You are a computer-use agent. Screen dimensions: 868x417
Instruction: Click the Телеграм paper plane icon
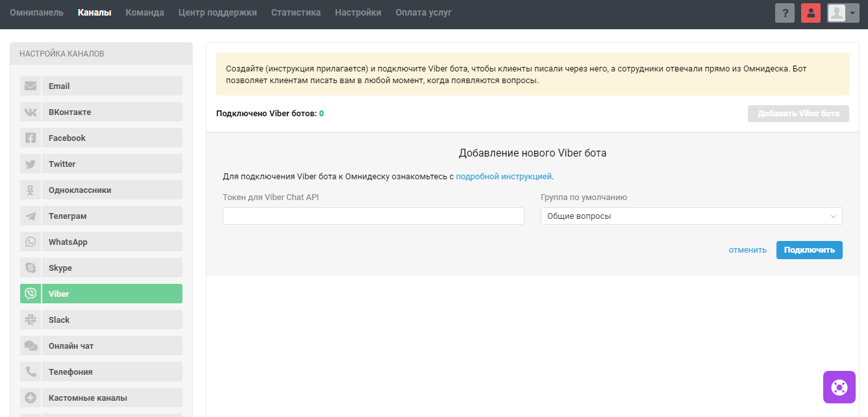pos(31,216)
